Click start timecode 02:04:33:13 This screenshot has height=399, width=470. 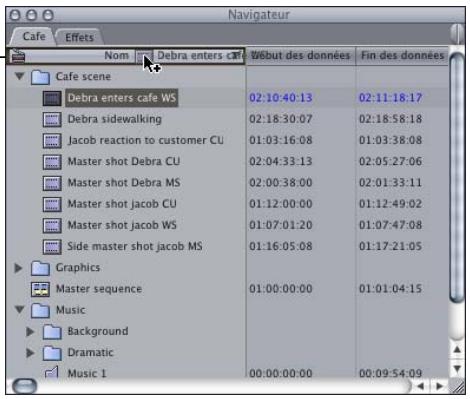coord(281,161)
